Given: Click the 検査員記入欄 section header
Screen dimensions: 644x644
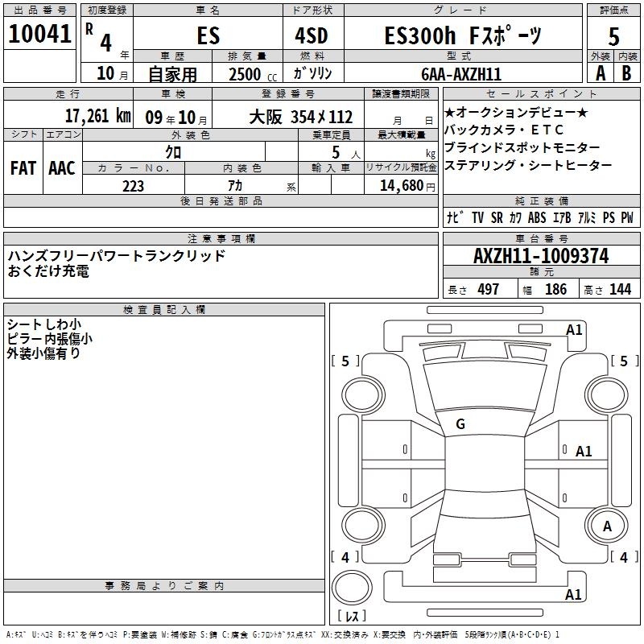Looking at the screenshot, I should tap(164, 310).
